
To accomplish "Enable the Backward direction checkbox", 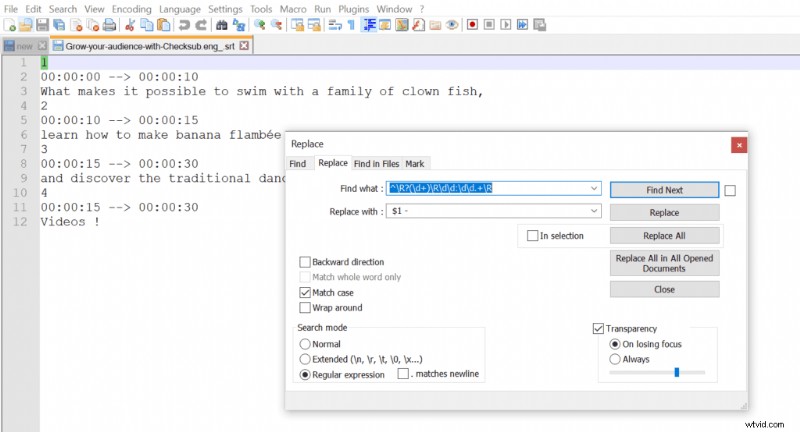I will pos(305,262).
